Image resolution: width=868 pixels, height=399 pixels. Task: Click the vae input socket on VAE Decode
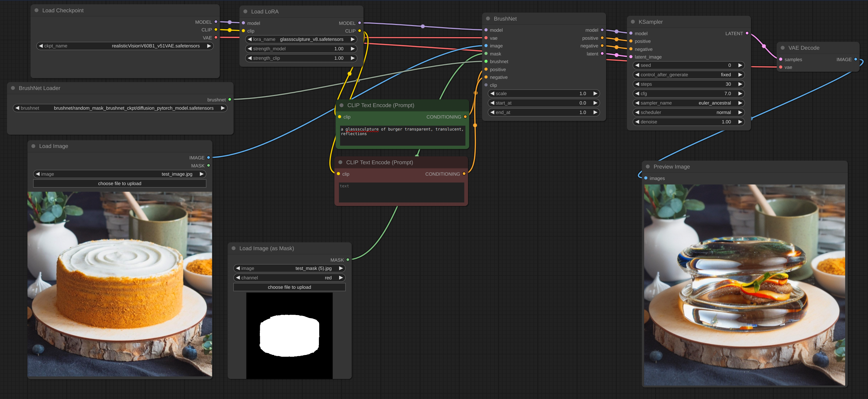(781, 67)
